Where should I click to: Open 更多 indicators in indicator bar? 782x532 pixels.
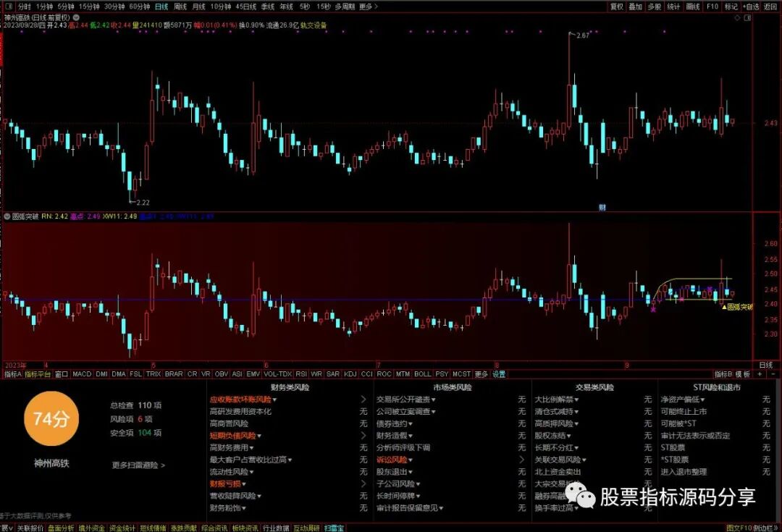[482, 374]
